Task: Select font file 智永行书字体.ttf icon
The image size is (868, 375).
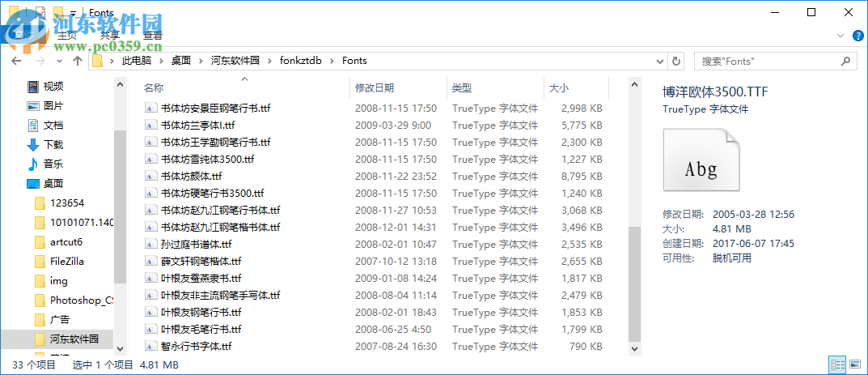Action: point(151,347)
